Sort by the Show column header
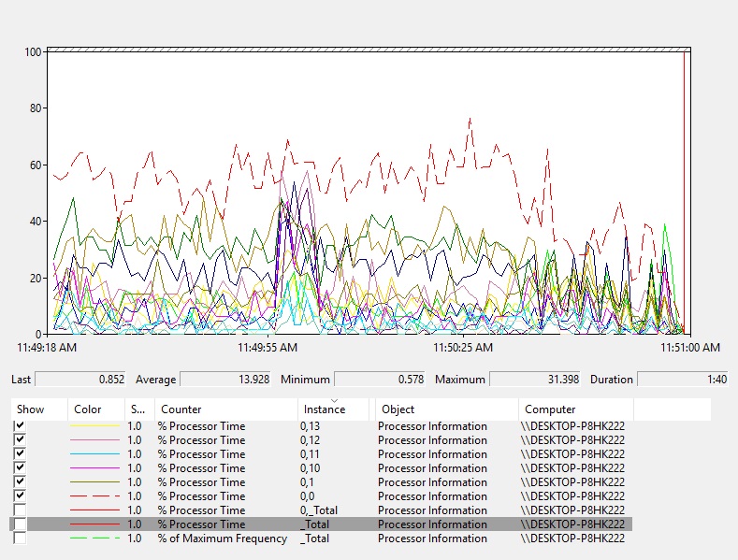The width and height of the screenshot is (738, 560). 39,409
